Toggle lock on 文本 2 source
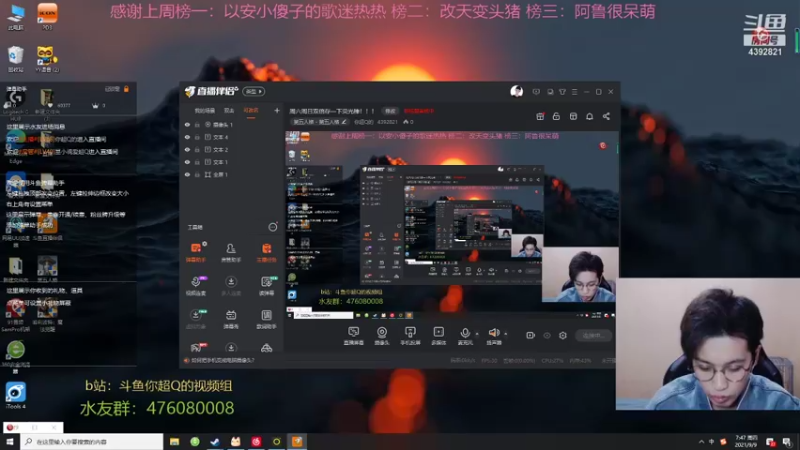This screenshot has width=800, height=450. point(197,149)
